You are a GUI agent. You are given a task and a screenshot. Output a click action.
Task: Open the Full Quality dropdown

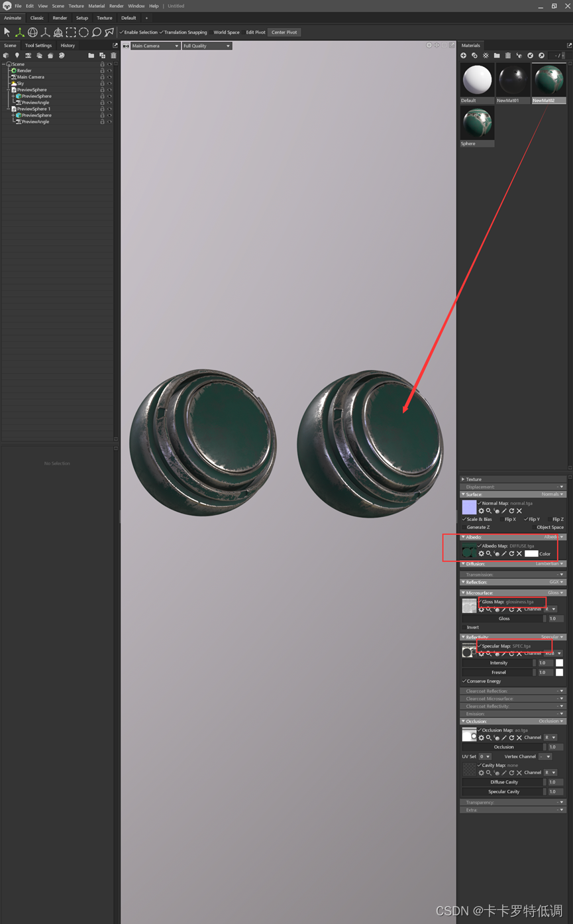pyautogui.click(x=207, y=46)
